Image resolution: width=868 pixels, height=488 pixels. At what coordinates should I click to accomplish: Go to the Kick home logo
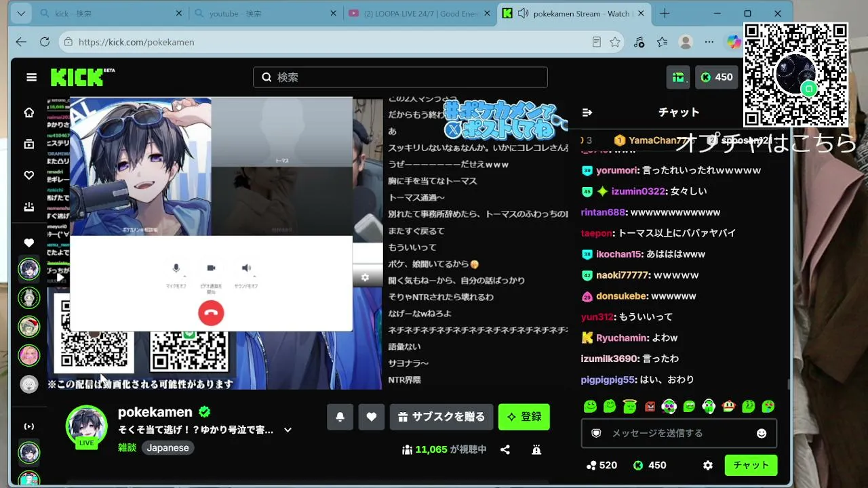[82, 77]
